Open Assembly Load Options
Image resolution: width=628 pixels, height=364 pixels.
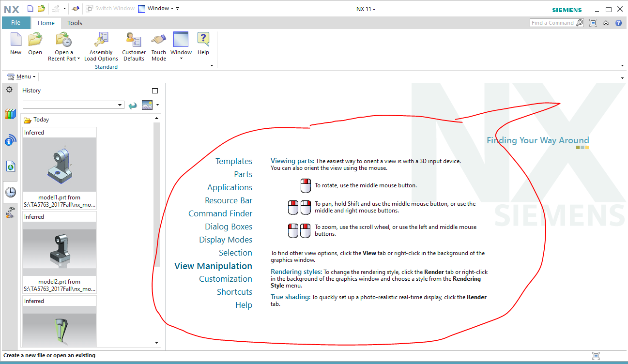click(101, 46)
